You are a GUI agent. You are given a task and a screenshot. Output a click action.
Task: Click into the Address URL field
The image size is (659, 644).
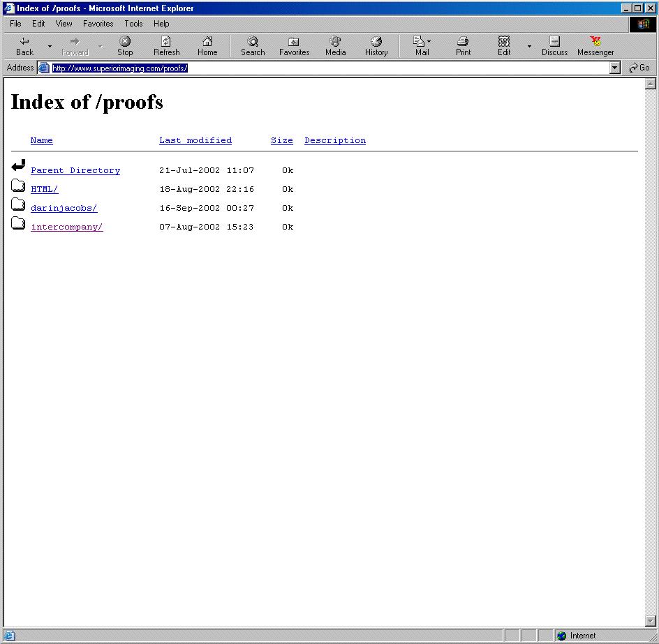328,68
